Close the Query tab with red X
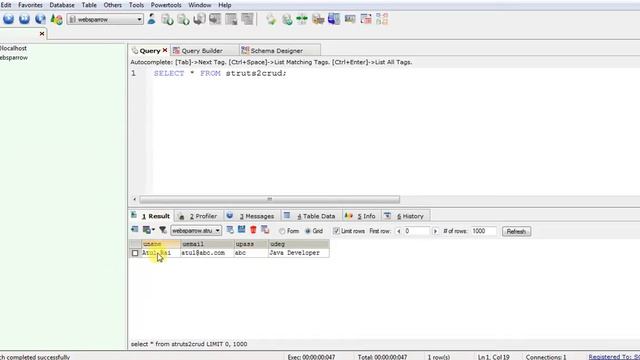The width and height of the screenshot is (640, 360). point(165,50)
